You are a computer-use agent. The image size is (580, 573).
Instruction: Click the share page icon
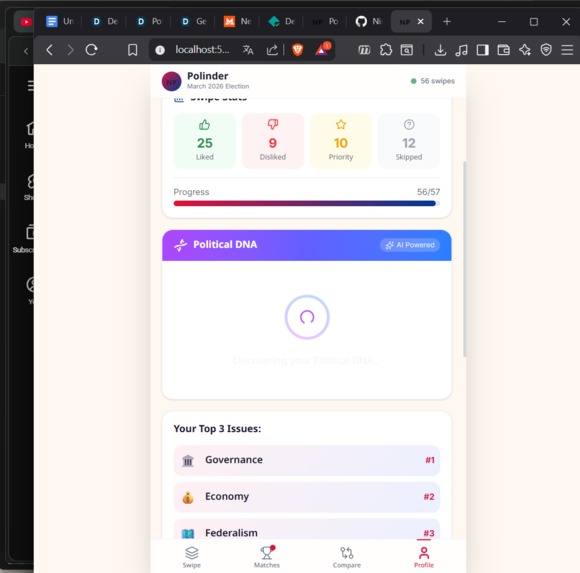(272, 50)
